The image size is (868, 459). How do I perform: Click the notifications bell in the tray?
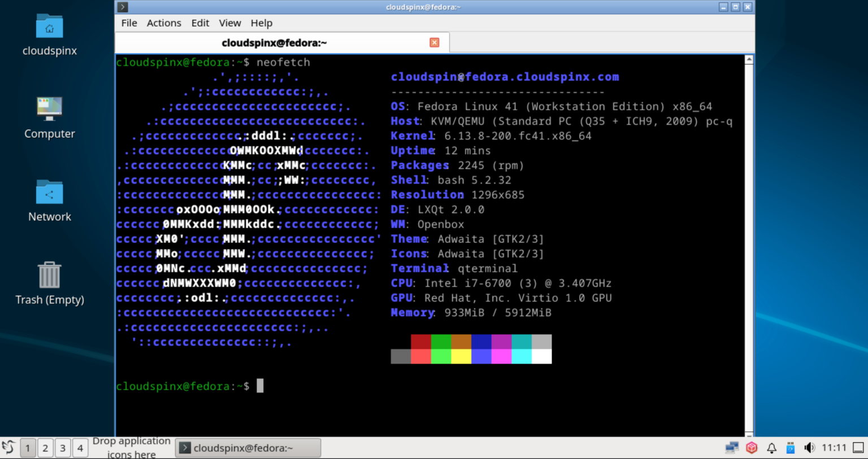pos(771,448)
